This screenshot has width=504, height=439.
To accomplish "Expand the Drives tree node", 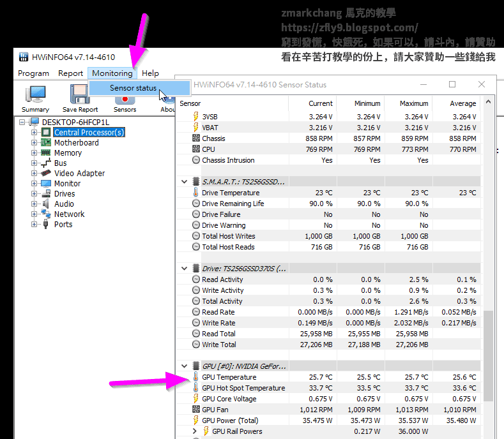I will tap(34, 193).
